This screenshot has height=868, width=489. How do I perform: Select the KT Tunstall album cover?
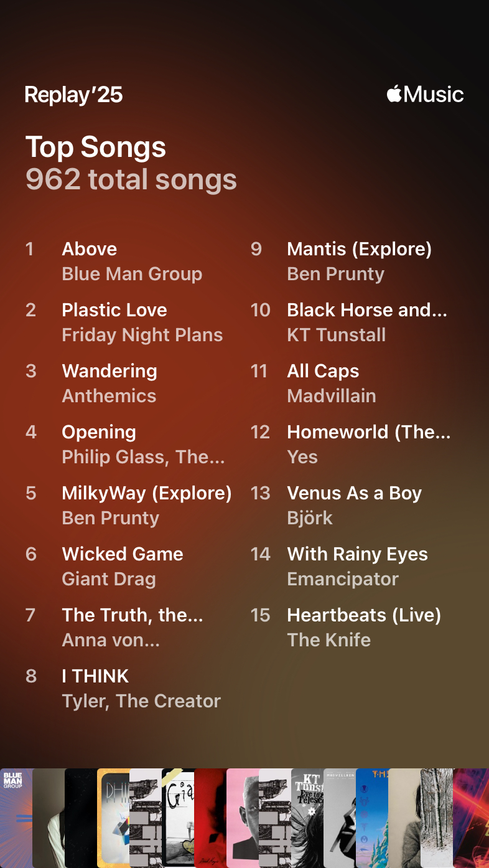[307, 818]
